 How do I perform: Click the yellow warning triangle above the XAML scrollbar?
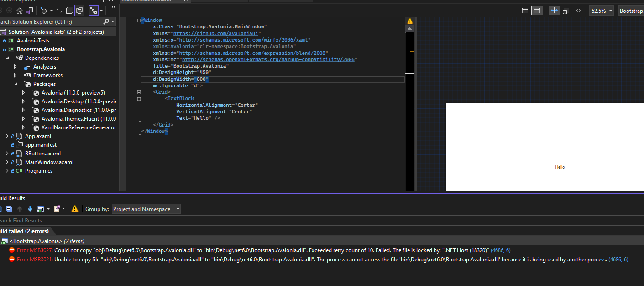coord(409,21)
